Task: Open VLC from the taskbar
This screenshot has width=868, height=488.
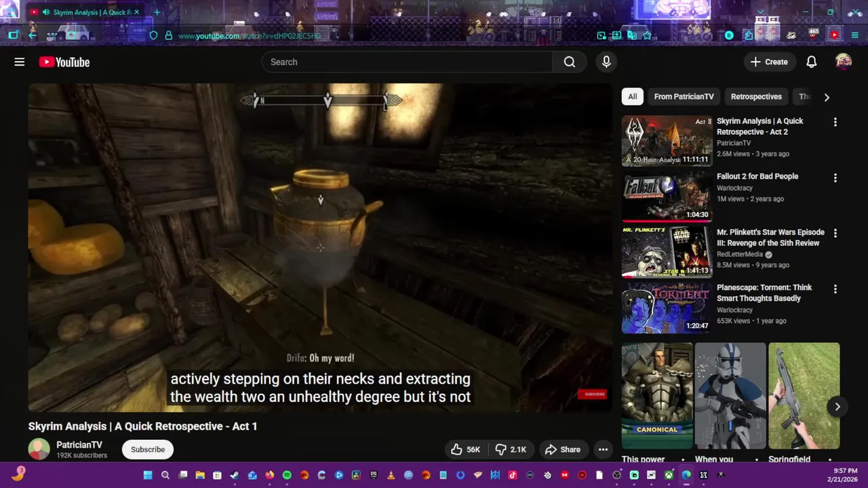Action: click(x=391, y=475)
